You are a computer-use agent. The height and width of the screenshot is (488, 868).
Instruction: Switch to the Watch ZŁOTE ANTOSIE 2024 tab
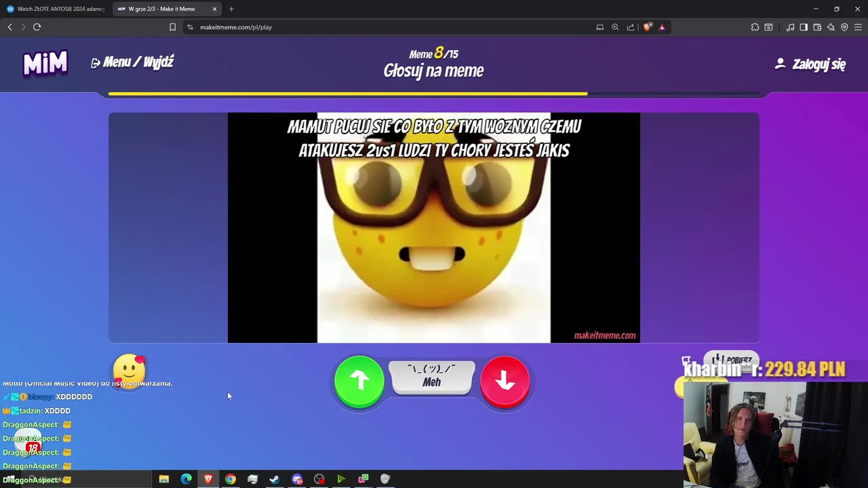point(56,9)
